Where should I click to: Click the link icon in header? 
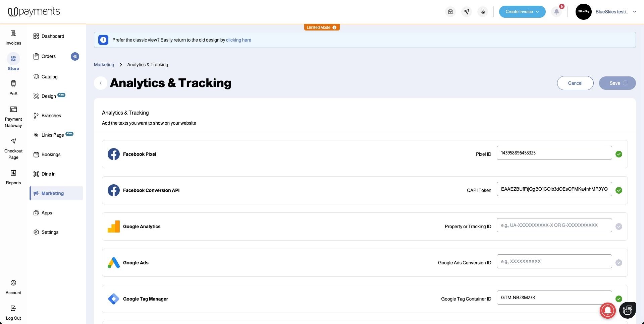coord(483,12)
